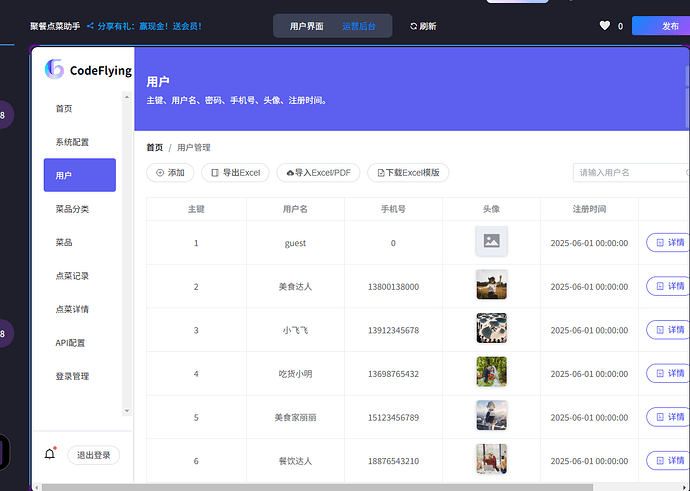Click 退出登录 logout button
Screen dimensions: 690x491
coord(94,455)
